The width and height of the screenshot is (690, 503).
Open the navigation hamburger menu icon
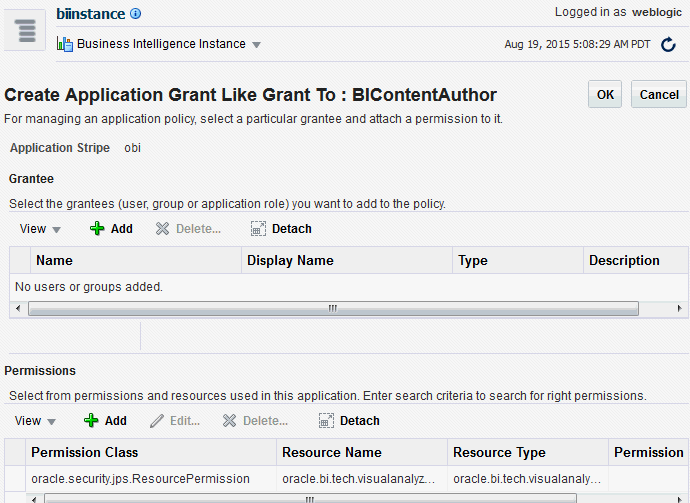click(25, 30)
